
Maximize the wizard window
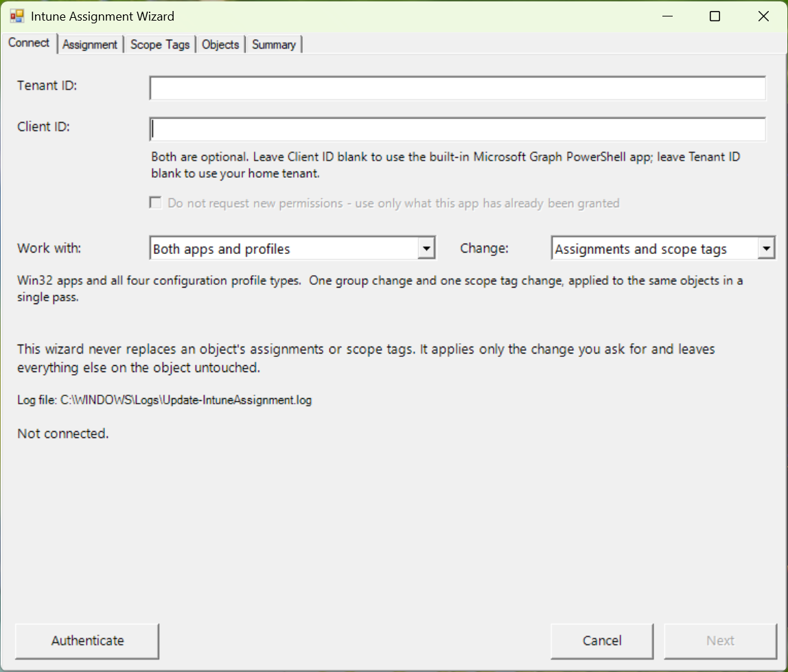[715, 16]
